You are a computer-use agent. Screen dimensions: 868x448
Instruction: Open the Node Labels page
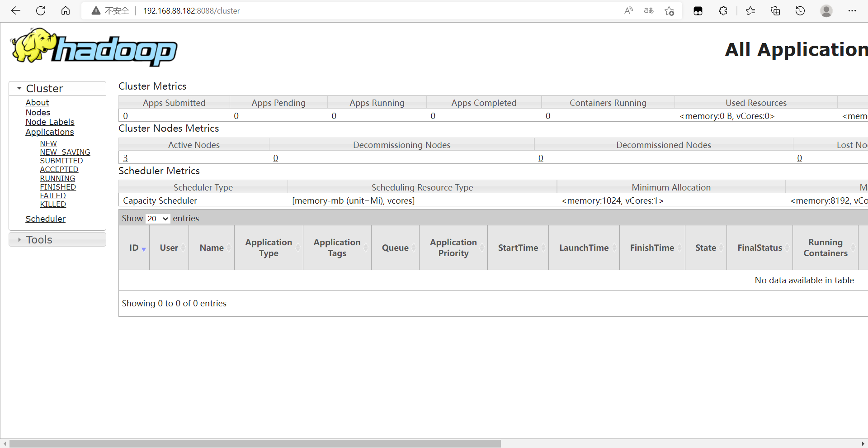point(50,122)
